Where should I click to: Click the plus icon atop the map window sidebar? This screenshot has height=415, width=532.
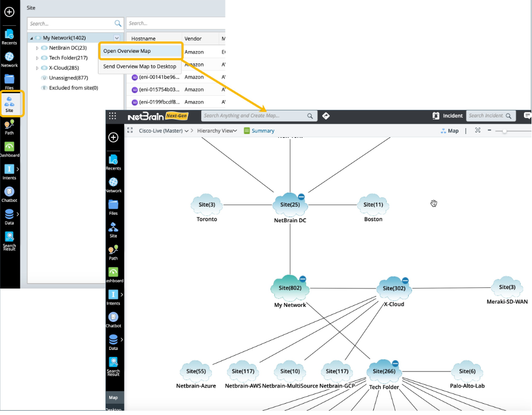pos(114,137)
